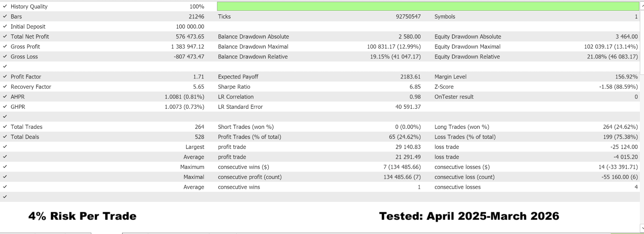Click the checkmark beside Gross Loss
The height and width of the screenshot is (234, 644).
(x=5, y=57)
